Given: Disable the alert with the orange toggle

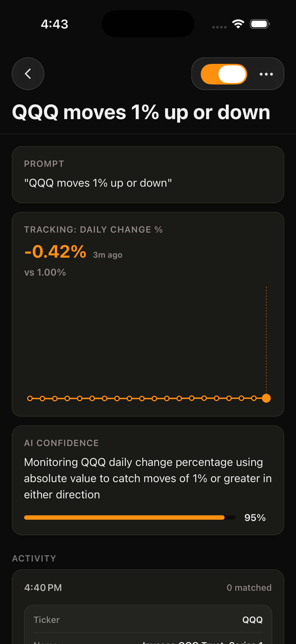Looking at the screenshot, I should [x=224, y=74].
